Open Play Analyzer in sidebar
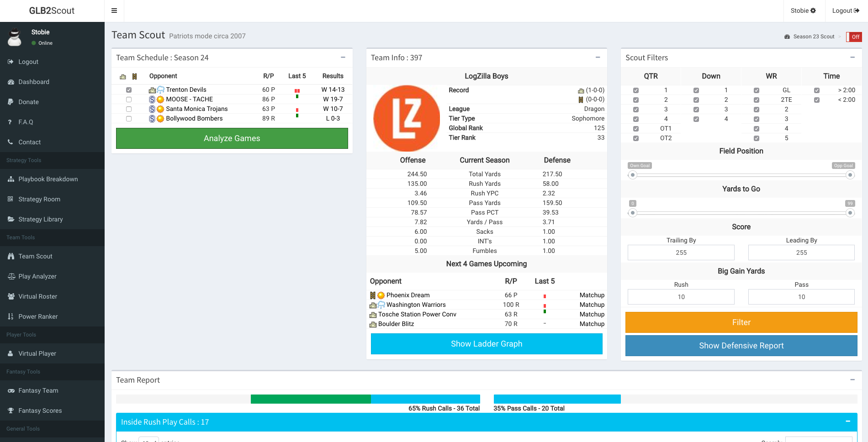 (x=37, y=276)
